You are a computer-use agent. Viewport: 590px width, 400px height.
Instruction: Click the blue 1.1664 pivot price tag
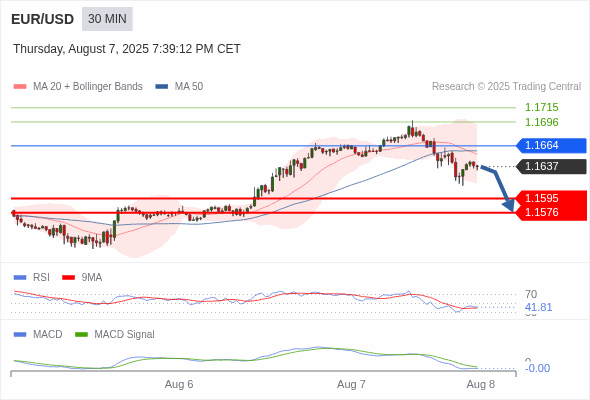(x=551, y=145)
